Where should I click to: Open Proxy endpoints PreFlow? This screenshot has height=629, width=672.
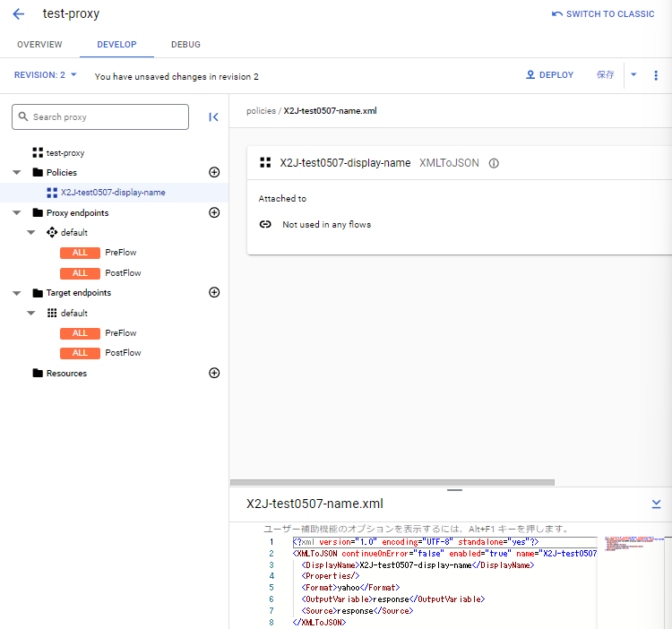121,253
